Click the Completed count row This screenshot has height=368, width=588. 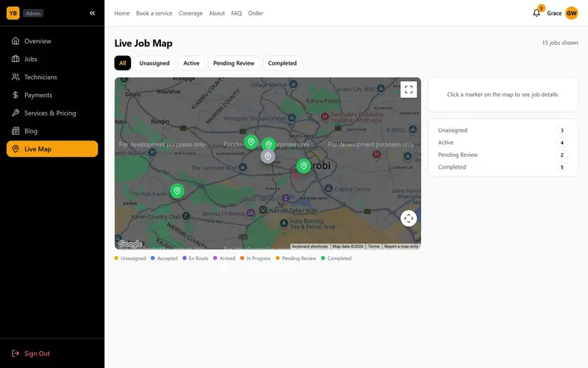(x=503, y=167)
